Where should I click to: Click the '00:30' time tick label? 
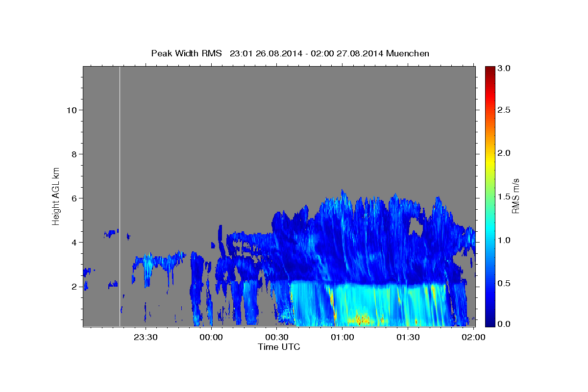click(x=277, y=337)
